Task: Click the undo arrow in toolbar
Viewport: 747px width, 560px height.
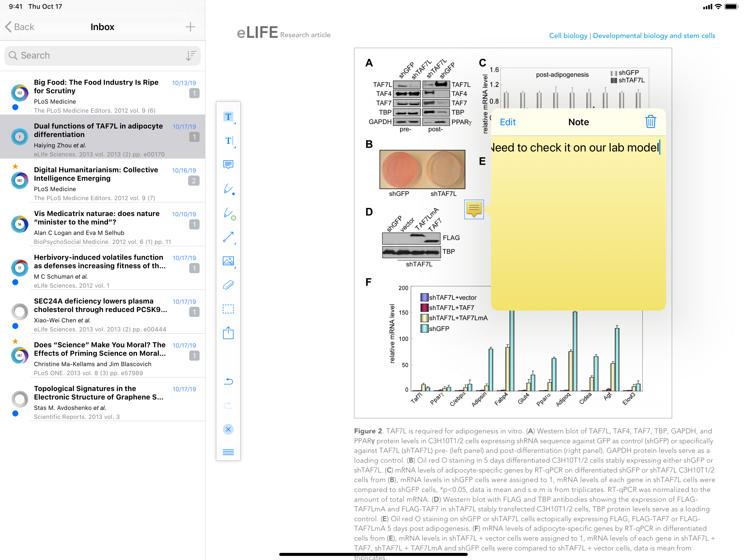Action: pyautogui.click(x=228, y=381)
